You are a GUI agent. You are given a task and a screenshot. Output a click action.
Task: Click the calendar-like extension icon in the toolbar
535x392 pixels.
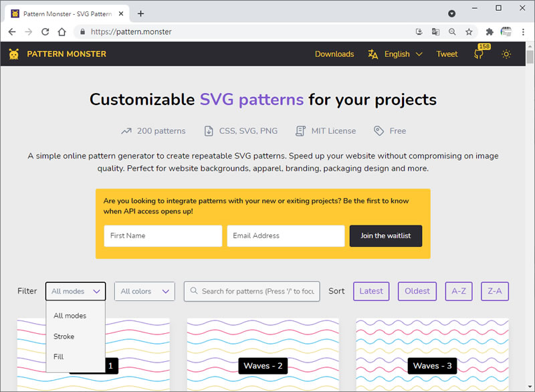(506, 31)
